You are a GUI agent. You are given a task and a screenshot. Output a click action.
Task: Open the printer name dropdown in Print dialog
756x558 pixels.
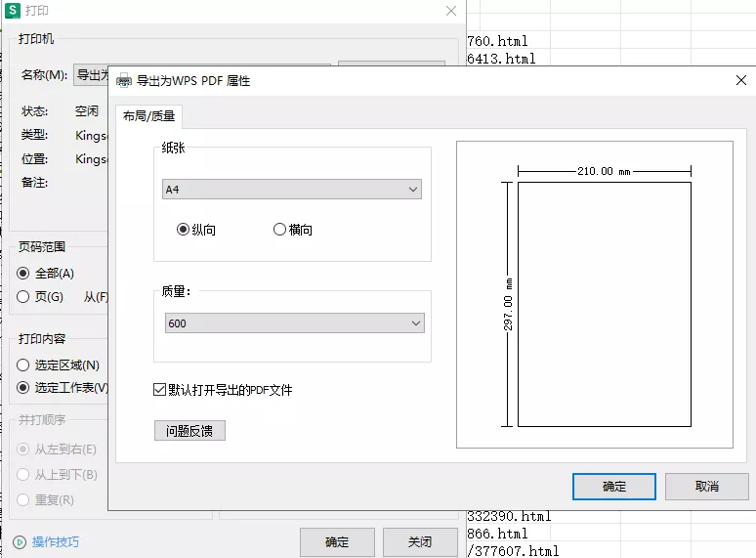(x=91, y=74)
